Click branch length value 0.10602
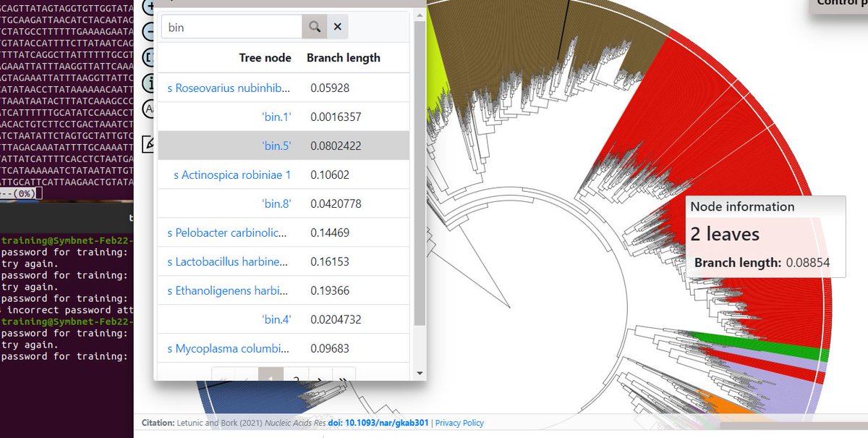The image size is (868, 438). (330, 174)
